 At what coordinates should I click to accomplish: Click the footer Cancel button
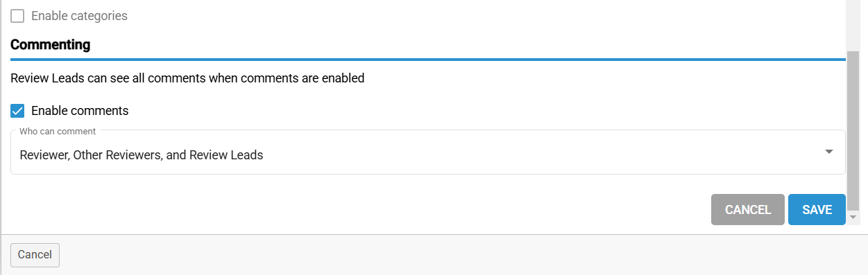pyautogui.click(x=35, y=255)
